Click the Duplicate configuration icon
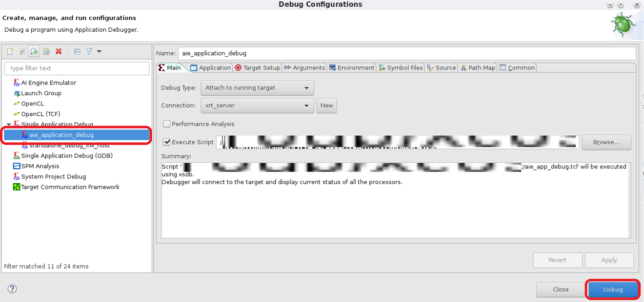This screenshot has height=302, width=644. coord(46,52)
